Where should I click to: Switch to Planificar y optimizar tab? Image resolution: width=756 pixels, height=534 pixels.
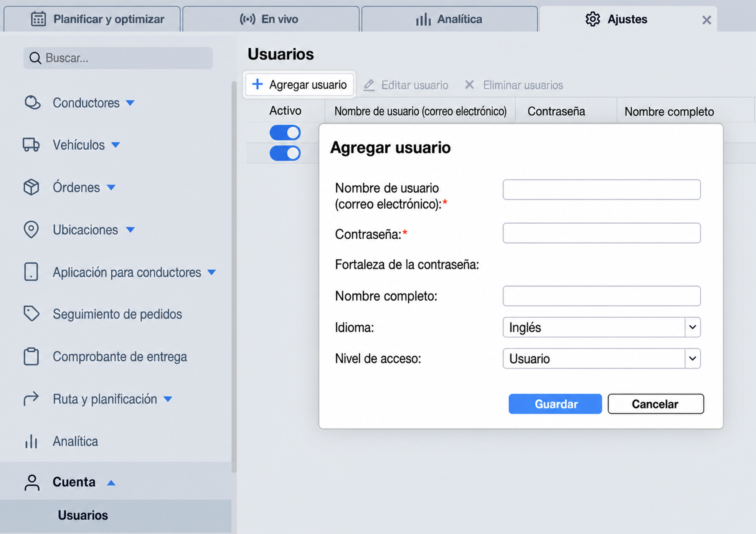point(92,19)
